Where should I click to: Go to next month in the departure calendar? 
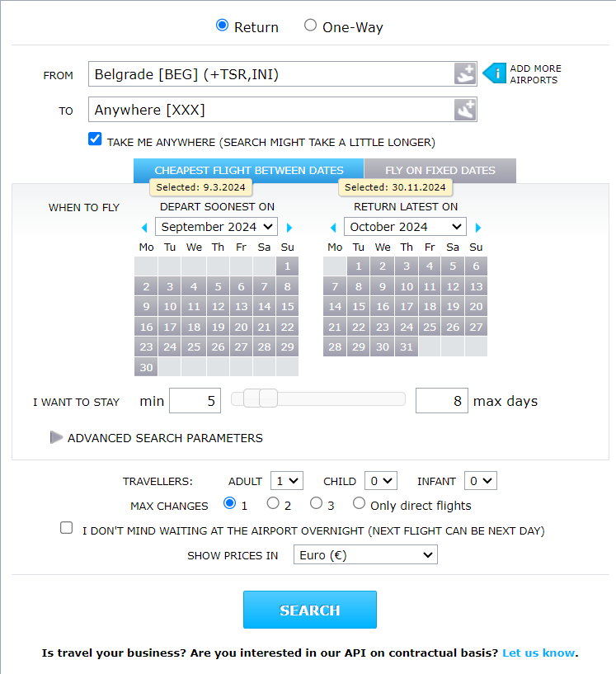pos(289,228)
